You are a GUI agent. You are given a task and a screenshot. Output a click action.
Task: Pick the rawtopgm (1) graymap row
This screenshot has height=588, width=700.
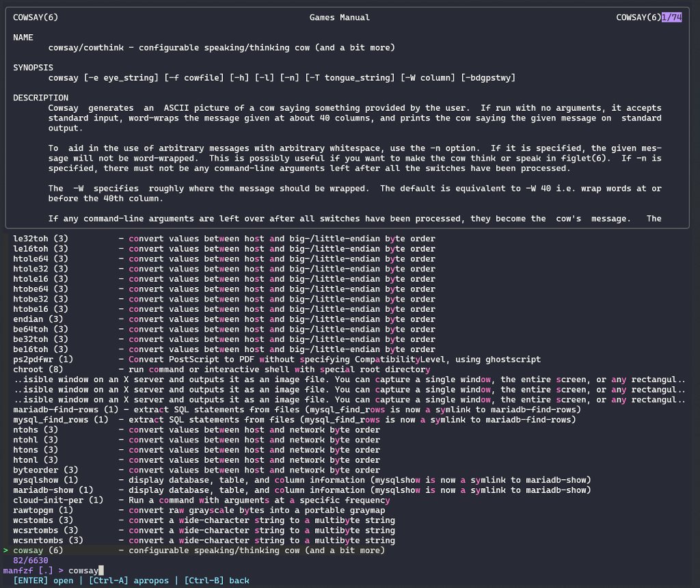(x=199, y=510)
